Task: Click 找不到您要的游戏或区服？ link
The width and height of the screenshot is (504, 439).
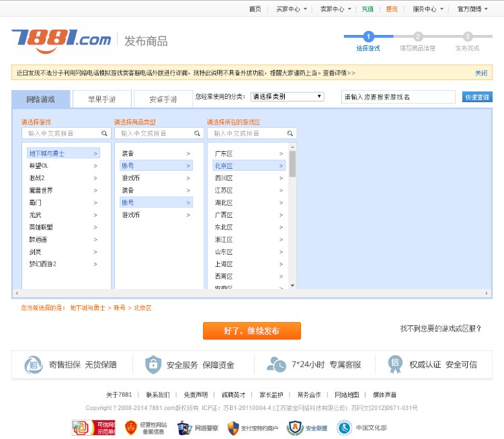Action: (441, 329)
